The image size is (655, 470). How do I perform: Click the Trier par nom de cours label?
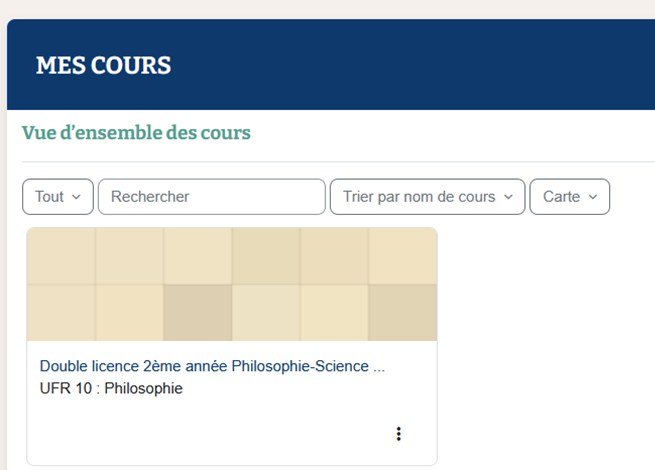pyautogui.click(x=419, y=197)
